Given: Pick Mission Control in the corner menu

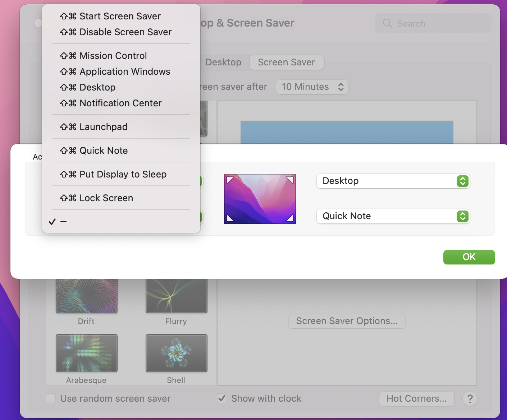Looking at the screenshot, I should click(x=121, y=56).
